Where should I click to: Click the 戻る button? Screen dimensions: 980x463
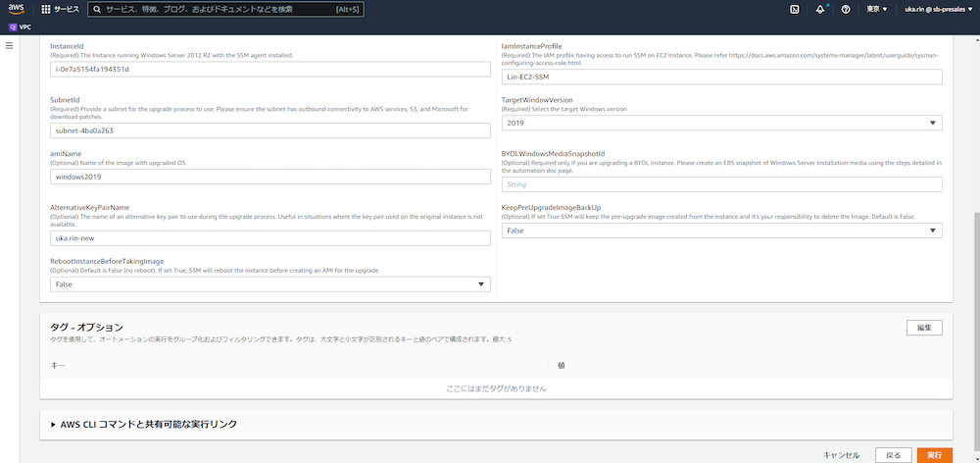point(894,455)
